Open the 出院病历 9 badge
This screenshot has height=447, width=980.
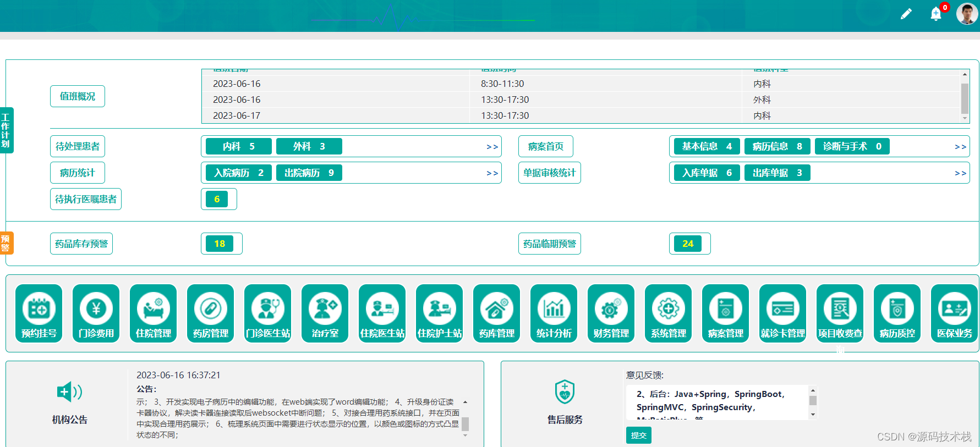[x=309, y=173]
